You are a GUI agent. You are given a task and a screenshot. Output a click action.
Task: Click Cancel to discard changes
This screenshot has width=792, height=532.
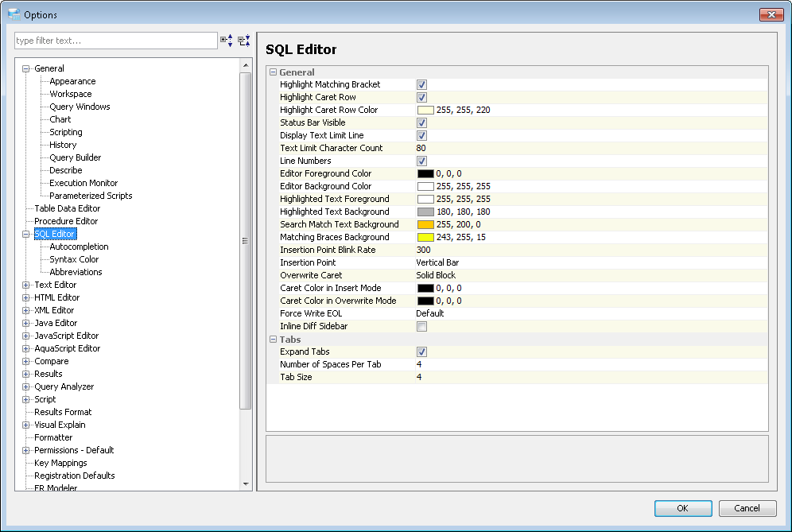pyautogui.click(x=747, y=508)
